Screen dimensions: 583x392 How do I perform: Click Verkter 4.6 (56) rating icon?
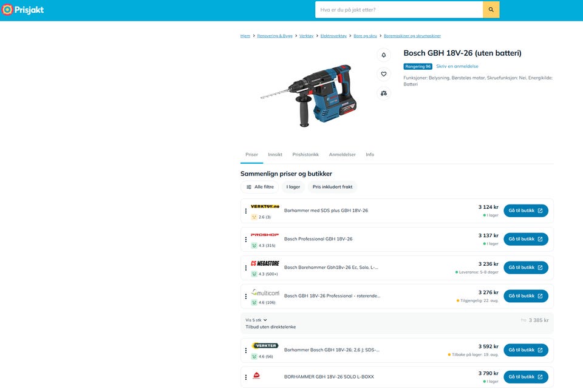(254, 357)
